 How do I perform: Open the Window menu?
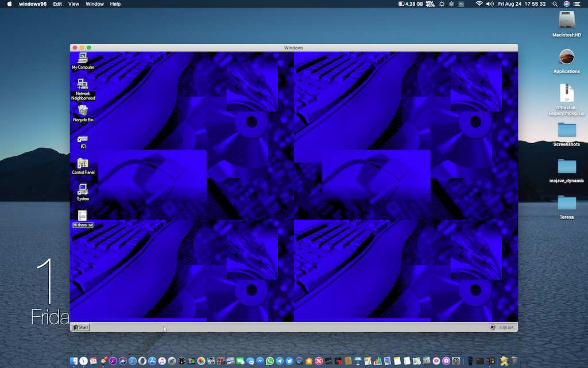[95, 4]
